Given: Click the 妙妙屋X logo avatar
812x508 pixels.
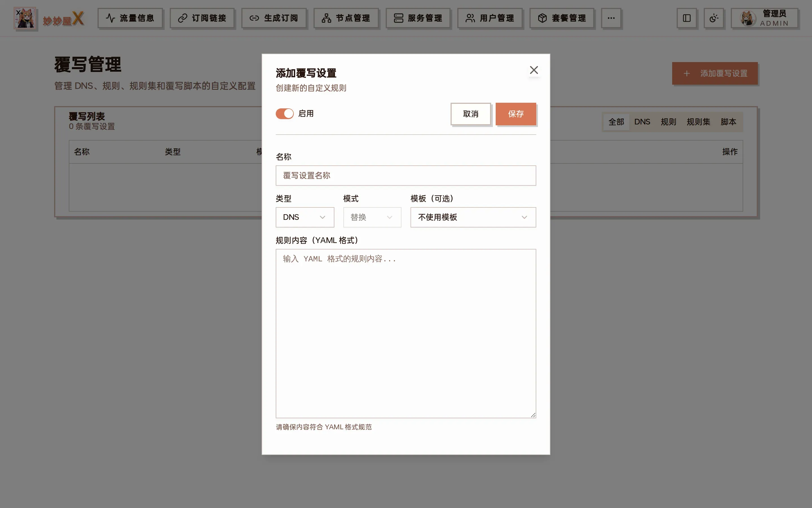Looking at the screenshot, I should [x=25, y=18].
